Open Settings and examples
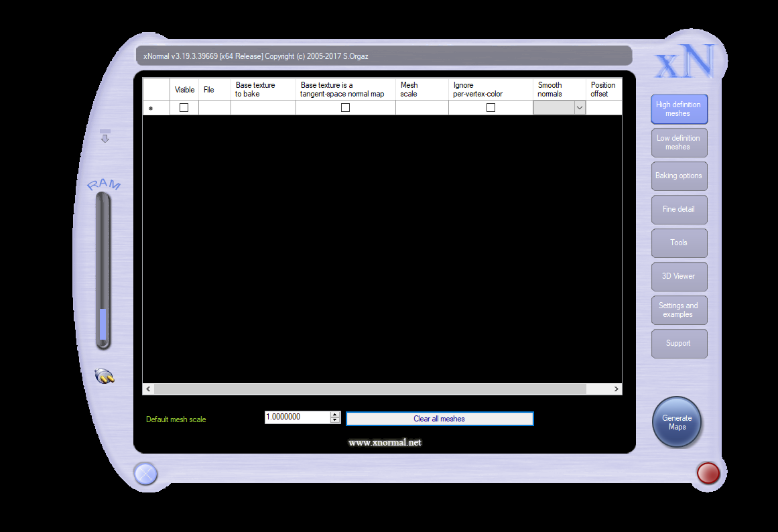The width and height of the screenshot is (778, 532). click(x=679, y=310)
